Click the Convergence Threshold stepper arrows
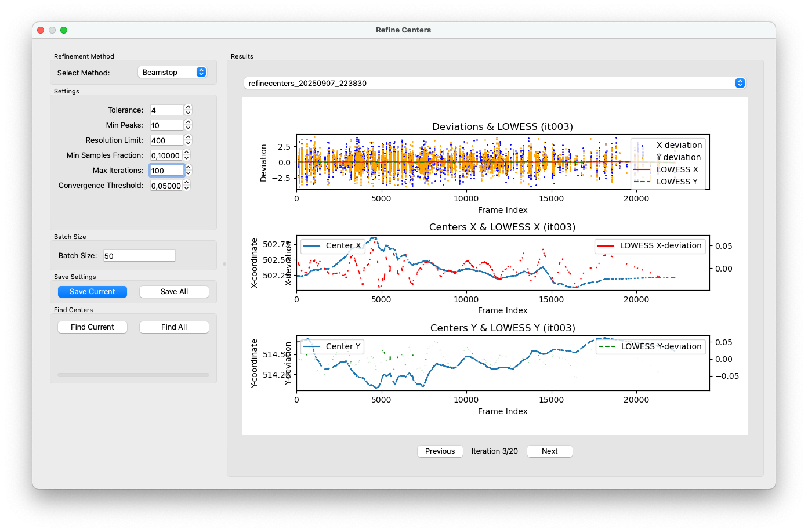This screenshot has width=808, height=532. (x=187, y=185)
